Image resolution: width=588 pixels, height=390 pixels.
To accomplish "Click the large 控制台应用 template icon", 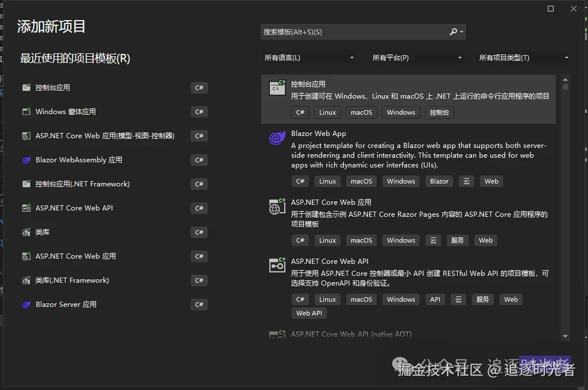I will pyautogui.click(x=277, y=87).
